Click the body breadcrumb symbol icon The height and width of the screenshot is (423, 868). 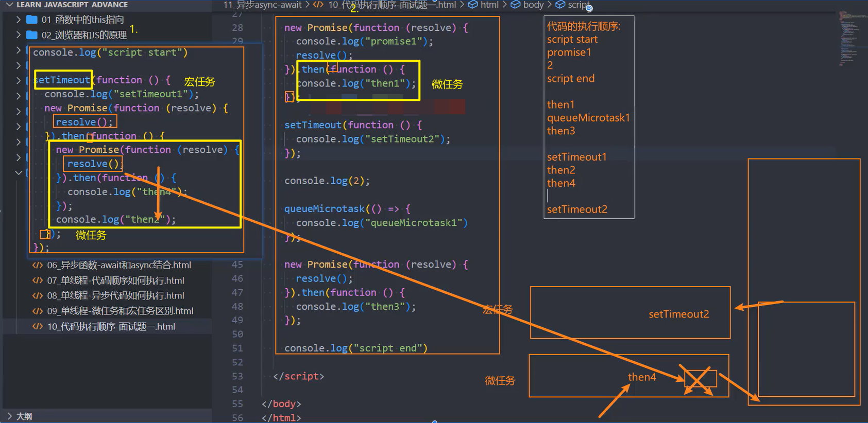[515, 5]
